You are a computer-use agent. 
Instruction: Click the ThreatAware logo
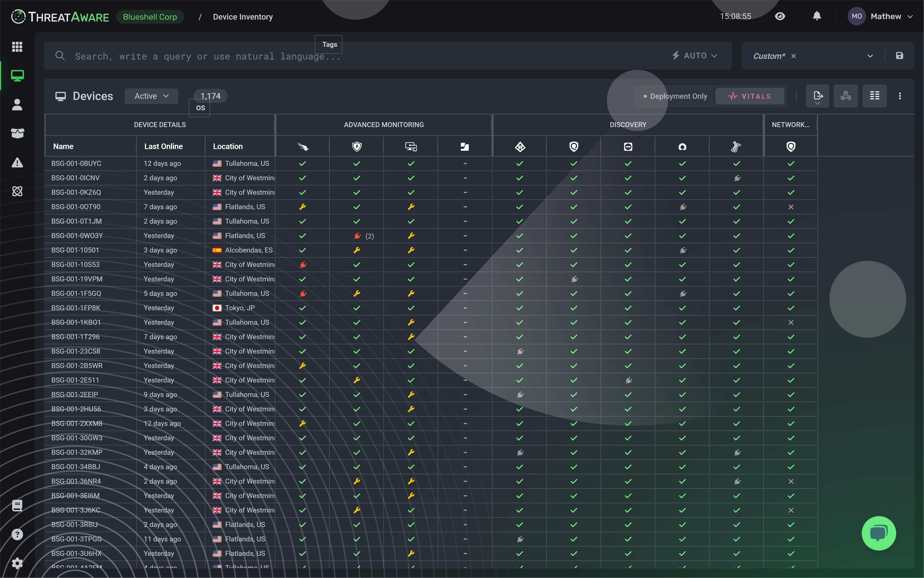60,16
